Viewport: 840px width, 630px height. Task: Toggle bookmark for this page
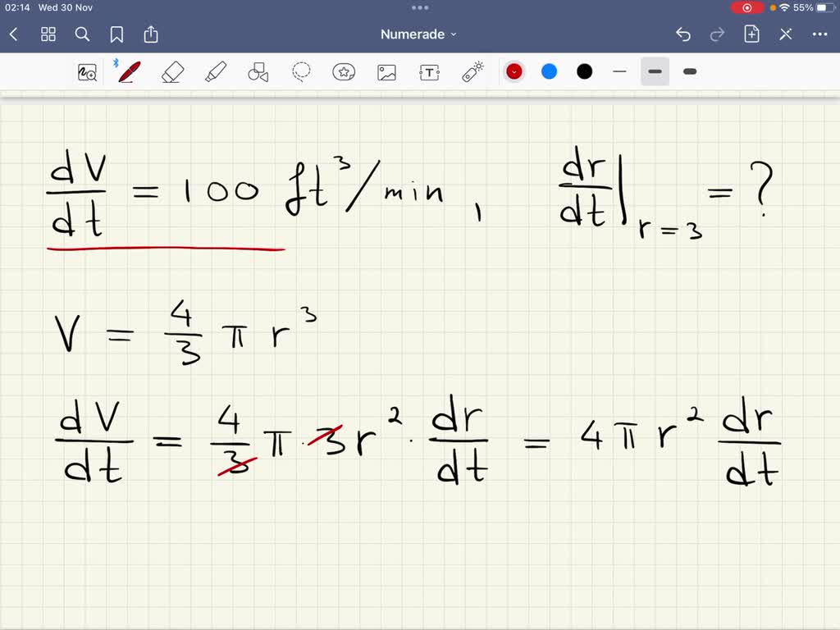click(x=116, y=34)
